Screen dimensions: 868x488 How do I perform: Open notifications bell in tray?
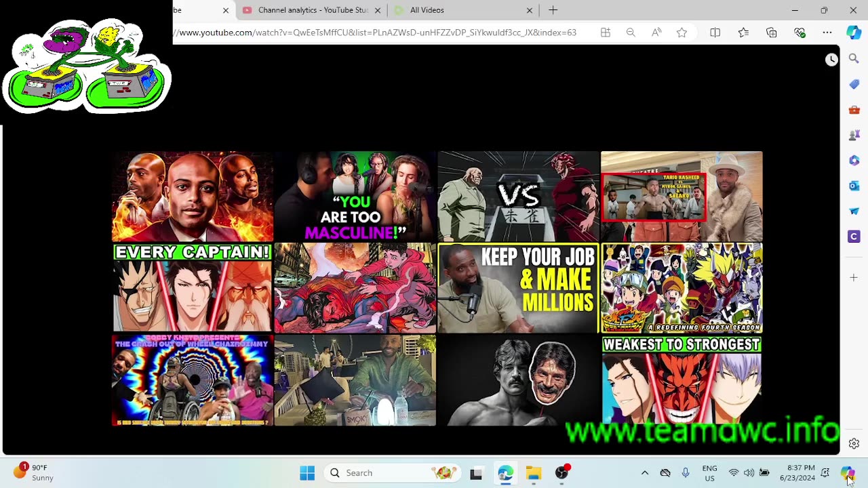coord(825,473)
